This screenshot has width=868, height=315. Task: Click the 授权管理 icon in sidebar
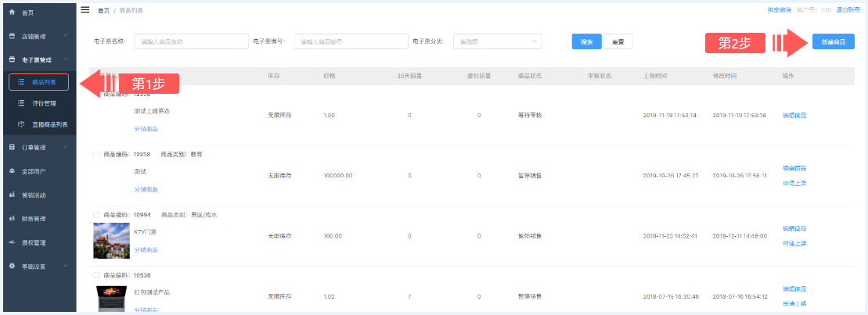pyautogui.click(x=12, y=242)
